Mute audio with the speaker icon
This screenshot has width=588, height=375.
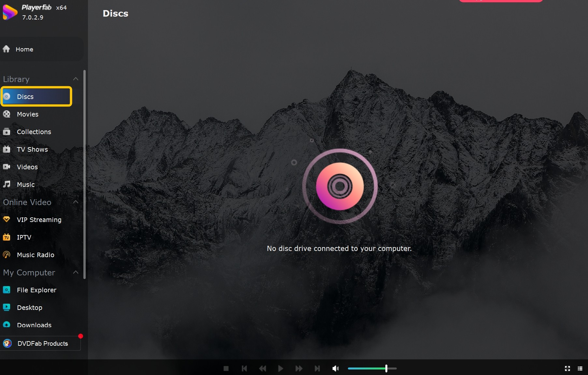coord(336,368)
